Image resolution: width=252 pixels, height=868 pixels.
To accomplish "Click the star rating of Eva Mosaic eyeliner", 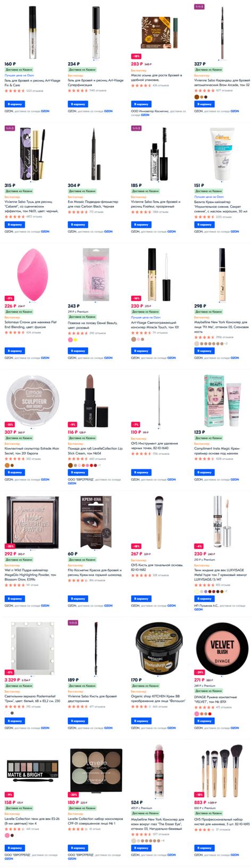I will point(78,212).
